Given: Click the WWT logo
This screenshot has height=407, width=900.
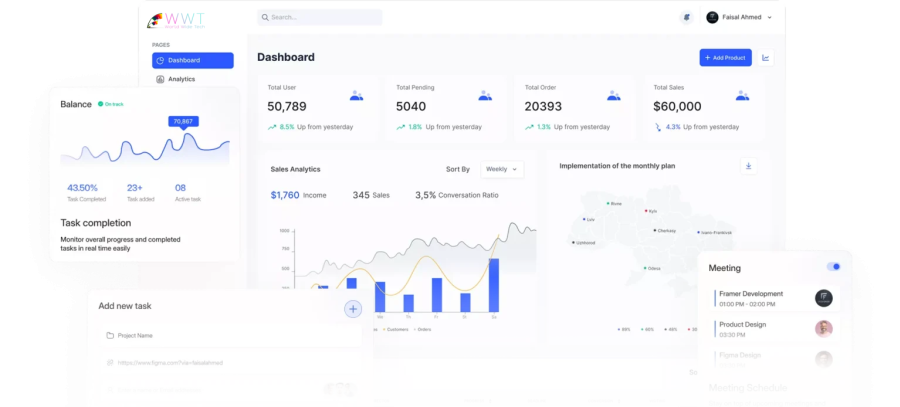Looking at the screenshot, I should coord(176,21).
